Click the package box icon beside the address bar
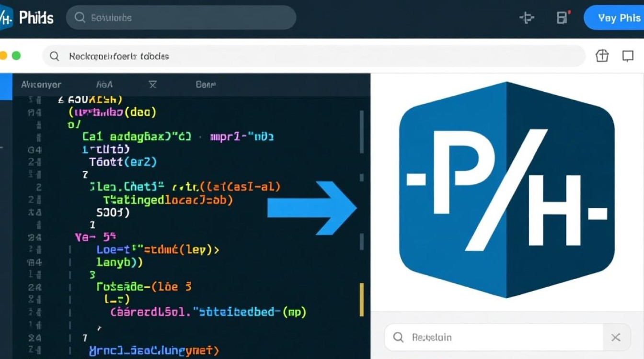This screenshot has width=644, height=359. click(602, 56)
